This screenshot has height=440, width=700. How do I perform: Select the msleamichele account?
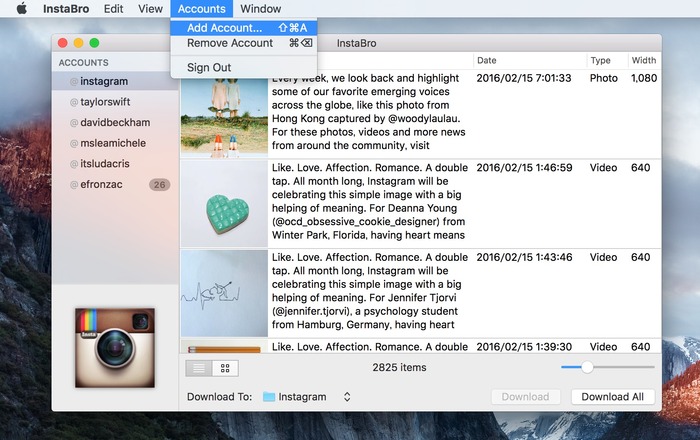pos(115,143)
